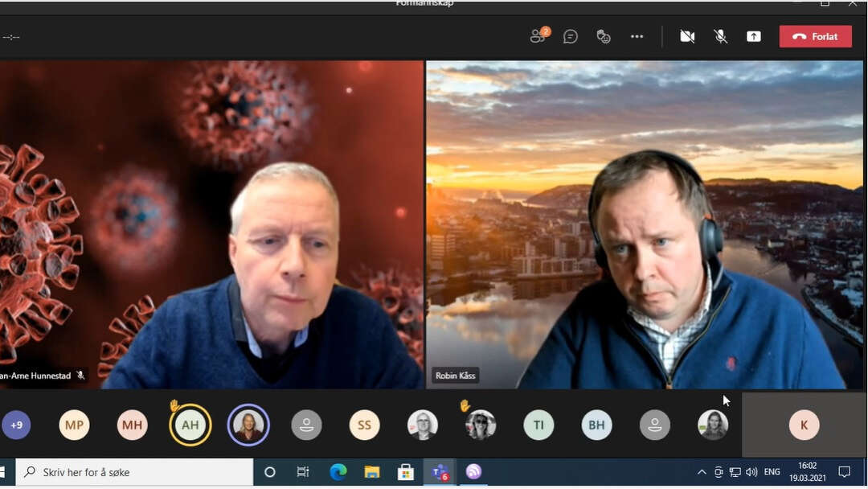This screenshot has height=489, width=868.
Task: Open Task View on the taskbar
Action: click(x=303, y=472)
